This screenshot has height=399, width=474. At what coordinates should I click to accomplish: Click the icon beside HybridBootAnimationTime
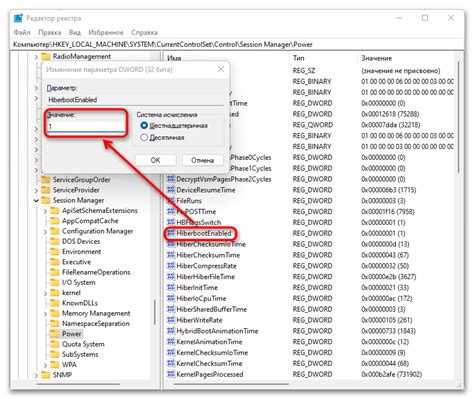[x=171, y=331]
